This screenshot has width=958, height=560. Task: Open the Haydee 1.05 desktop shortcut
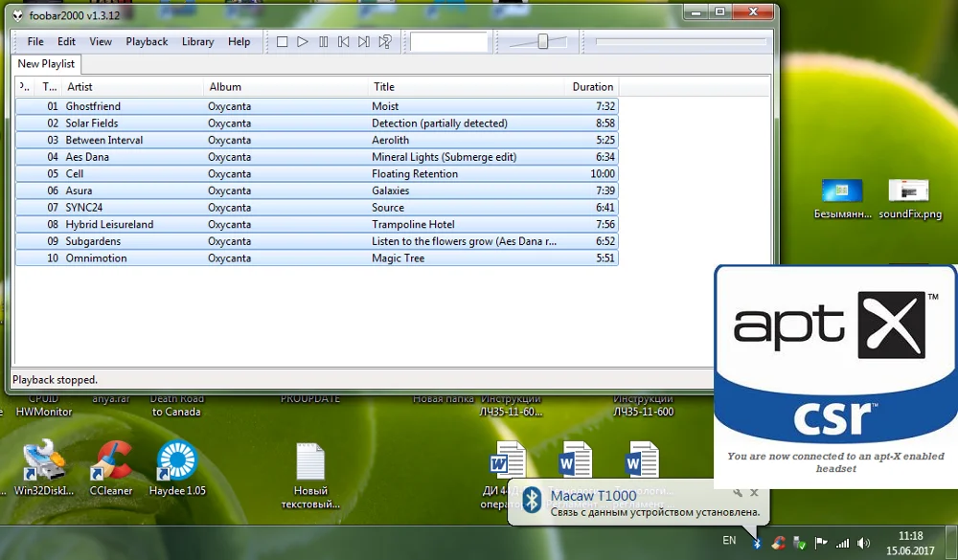click(x=177, y=468)
